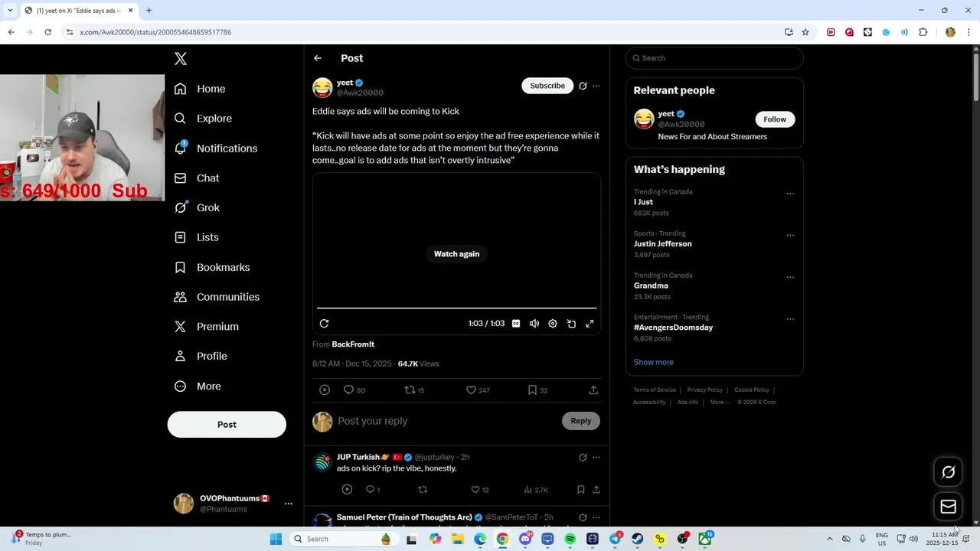This screenshot has width=980, height=551.
Task: Open floating messages envelope button
Action: point(948,507)
